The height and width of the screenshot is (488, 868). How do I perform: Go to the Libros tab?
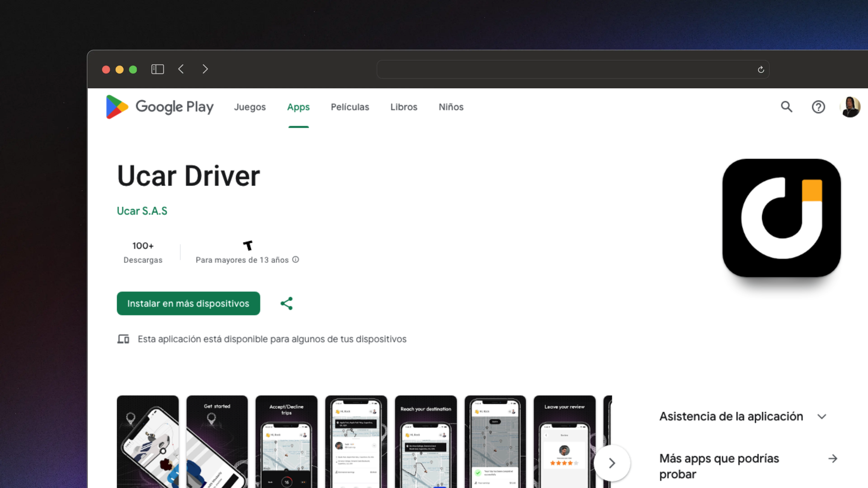404,107
